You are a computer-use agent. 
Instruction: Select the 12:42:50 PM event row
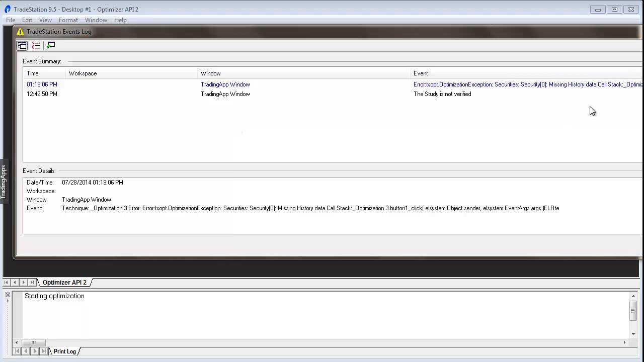tap(333, 94)
